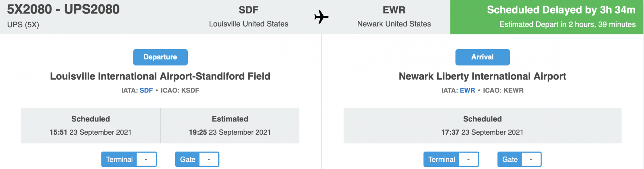Click the departure Gate label

(187, 159)
